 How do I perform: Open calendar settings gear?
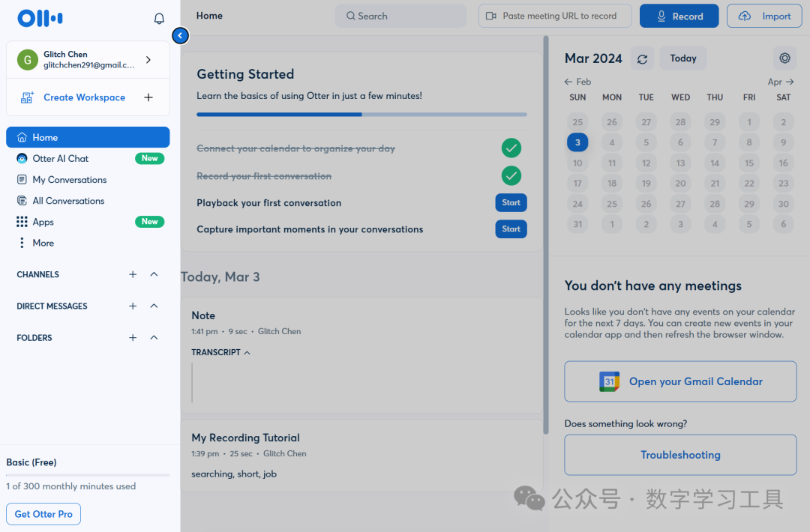click(x=784, y=58)
